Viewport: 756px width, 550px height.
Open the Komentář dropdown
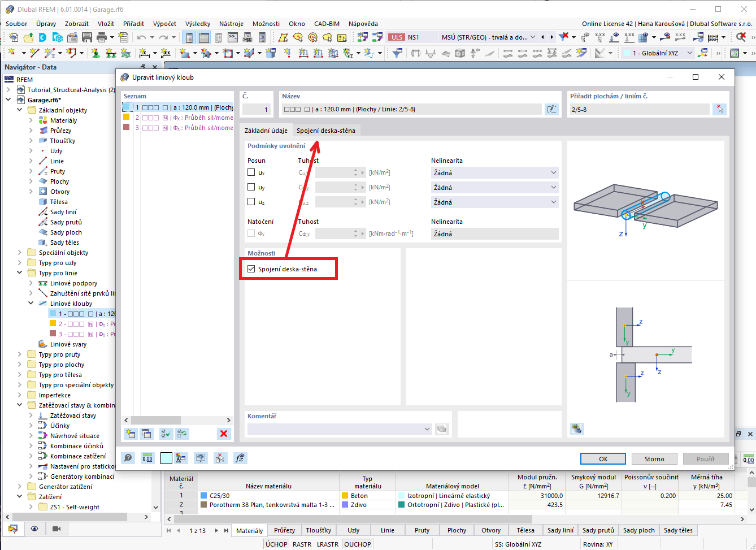[x=340, y=429]
